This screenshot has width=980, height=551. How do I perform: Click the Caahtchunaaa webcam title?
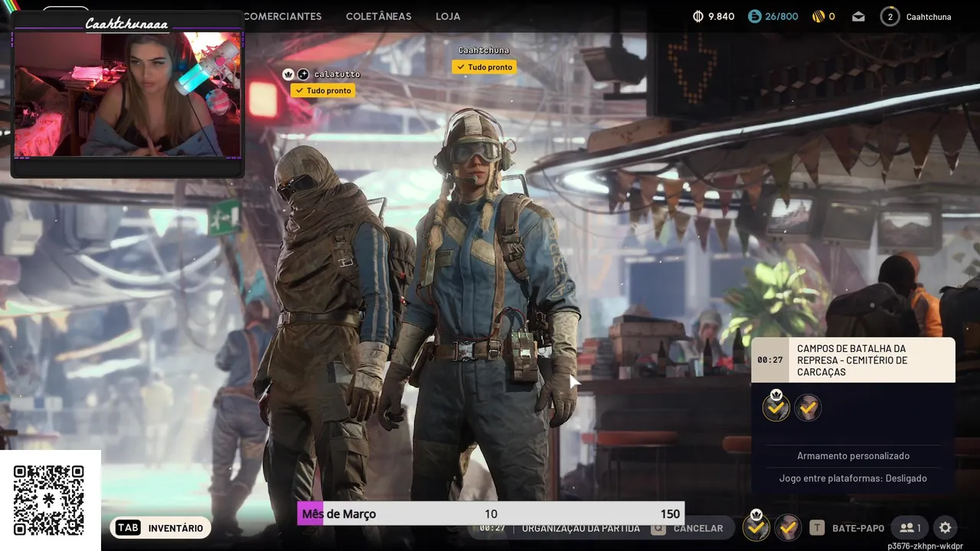pos(126,24)
